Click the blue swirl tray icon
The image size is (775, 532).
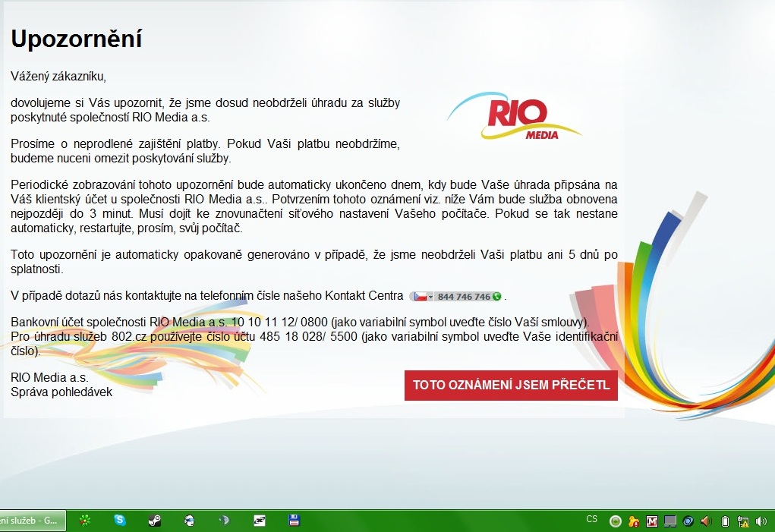(x=688, y=521)
